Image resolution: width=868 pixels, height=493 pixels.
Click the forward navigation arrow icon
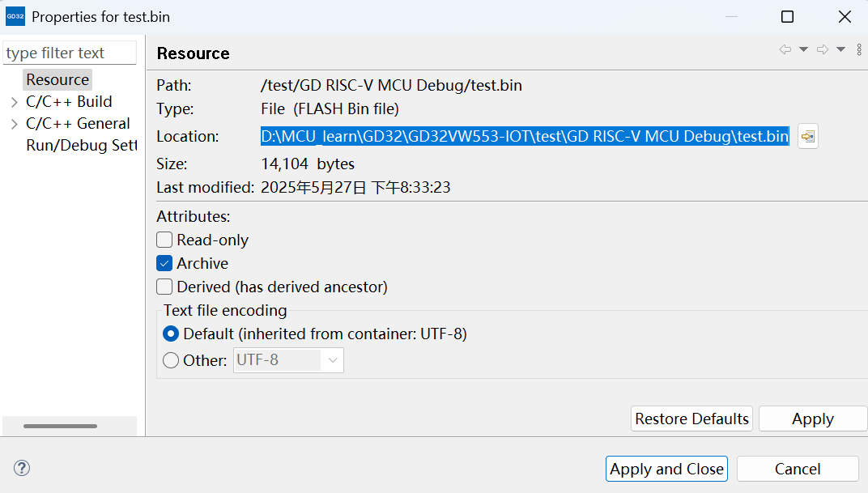pyautogui.click(x=822, y=50)
